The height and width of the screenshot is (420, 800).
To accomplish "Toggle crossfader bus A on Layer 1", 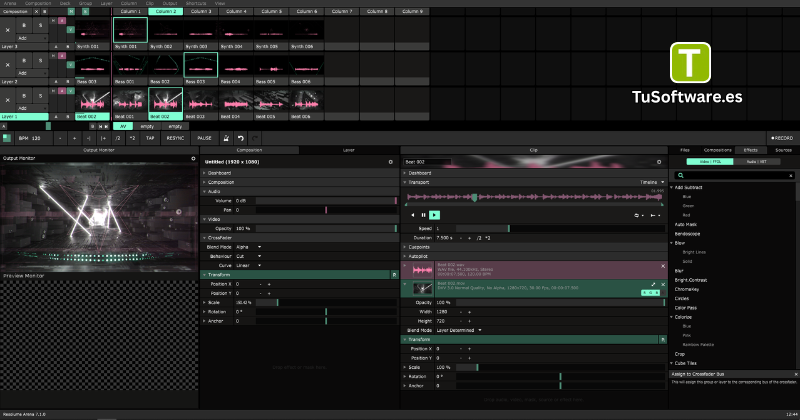I will 56,116.
